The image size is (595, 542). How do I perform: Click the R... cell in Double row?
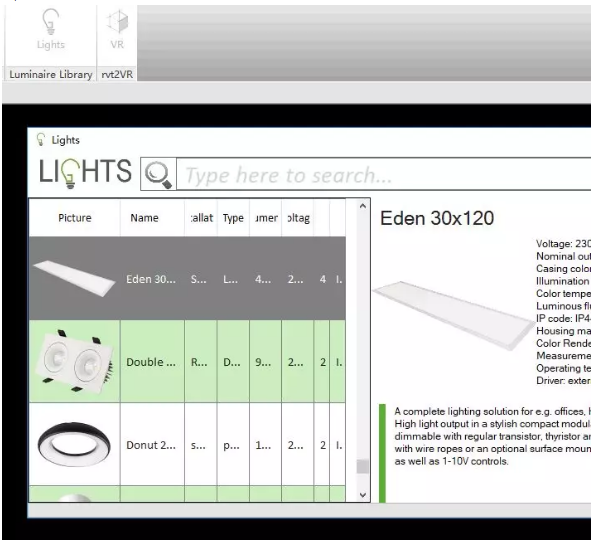(x=201, y=362)
